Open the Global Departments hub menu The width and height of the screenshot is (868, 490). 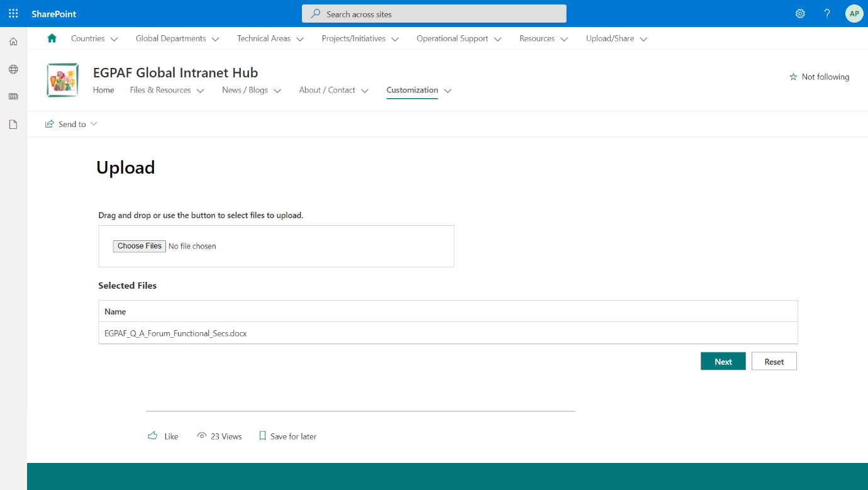tap(170, 38)
